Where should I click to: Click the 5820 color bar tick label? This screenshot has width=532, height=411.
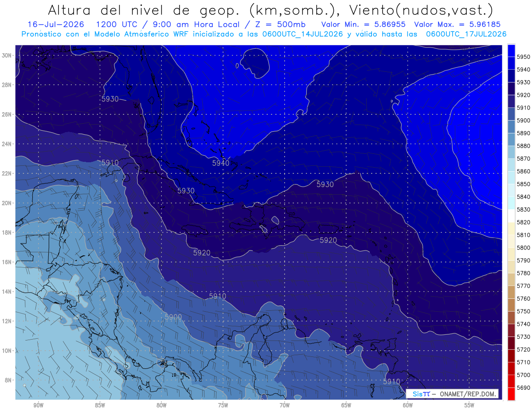[x=524, y=222]
